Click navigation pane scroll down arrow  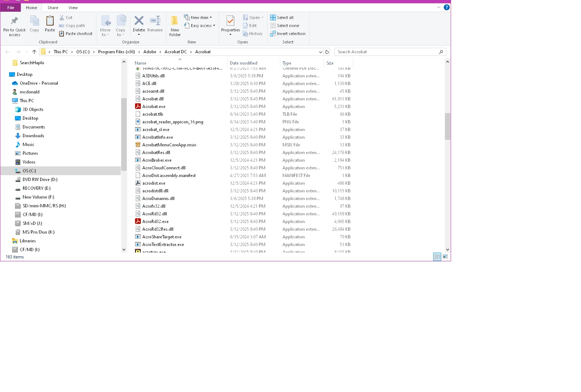tap(124, 250)
